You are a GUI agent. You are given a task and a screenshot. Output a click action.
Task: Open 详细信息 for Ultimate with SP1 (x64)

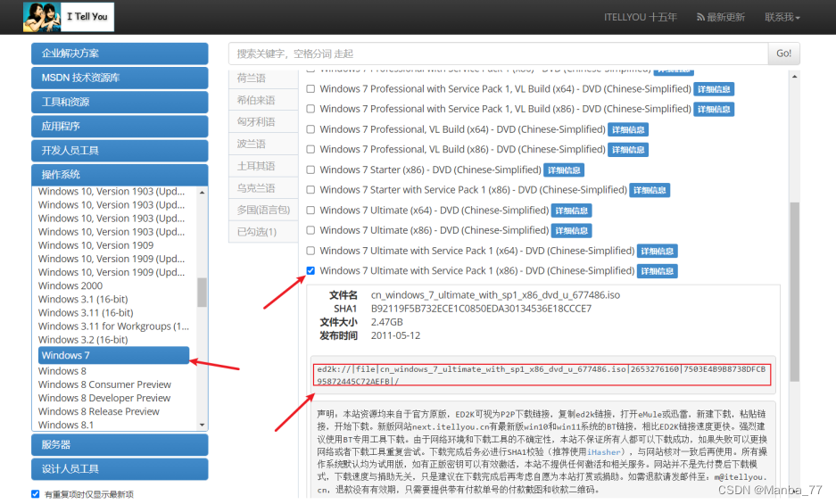pos(657,252)
